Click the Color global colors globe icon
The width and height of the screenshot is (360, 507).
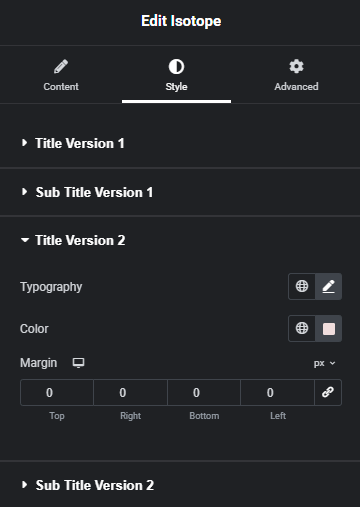tap(302, 328)
